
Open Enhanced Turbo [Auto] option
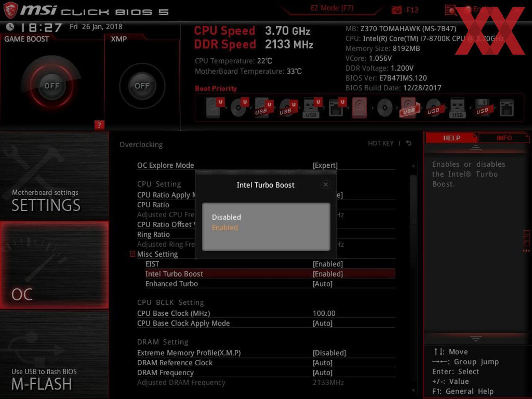[x=323, y=284]
